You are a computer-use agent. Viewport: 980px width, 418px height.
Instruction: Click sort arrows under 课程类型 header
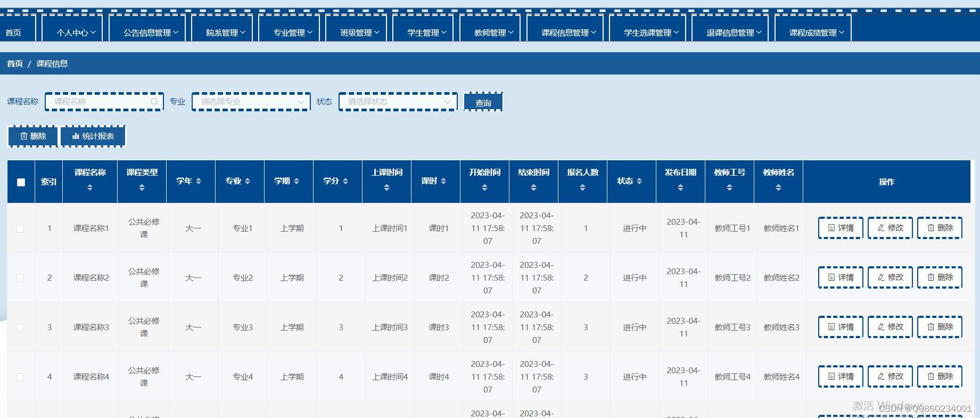(142, 187)
